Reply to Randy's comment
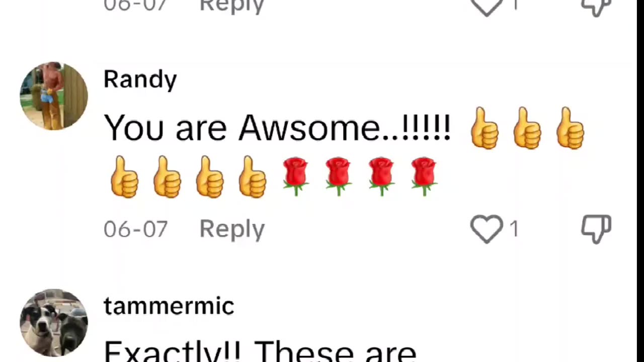The height and width of the screenshot is (362, 644). [232, 229]
